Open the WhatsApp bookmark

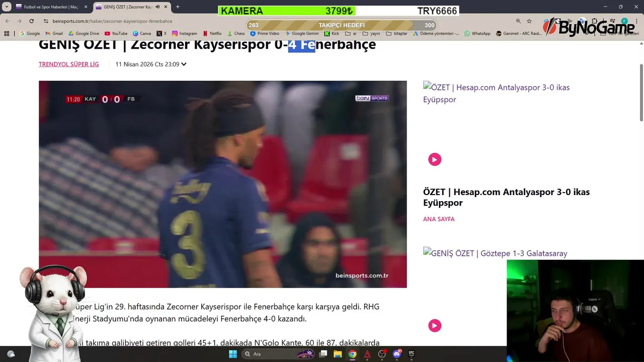[477, 34]
